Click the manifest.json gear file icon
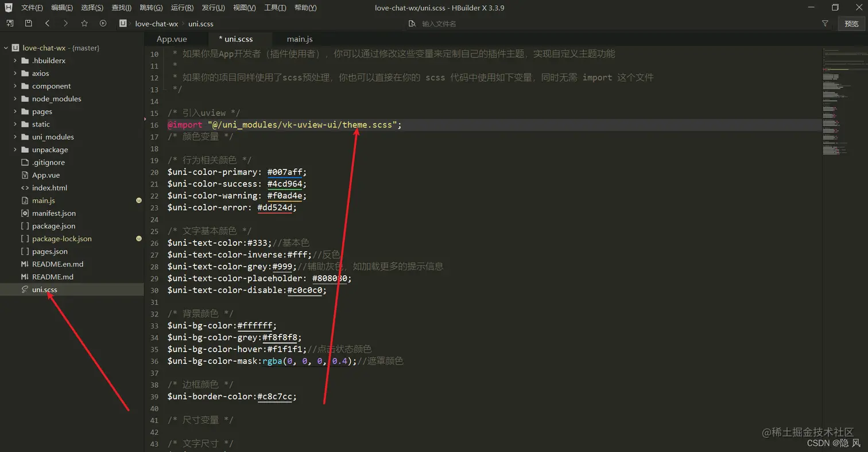This screenshot has width=868, height=452. click(x=25, y=213)
